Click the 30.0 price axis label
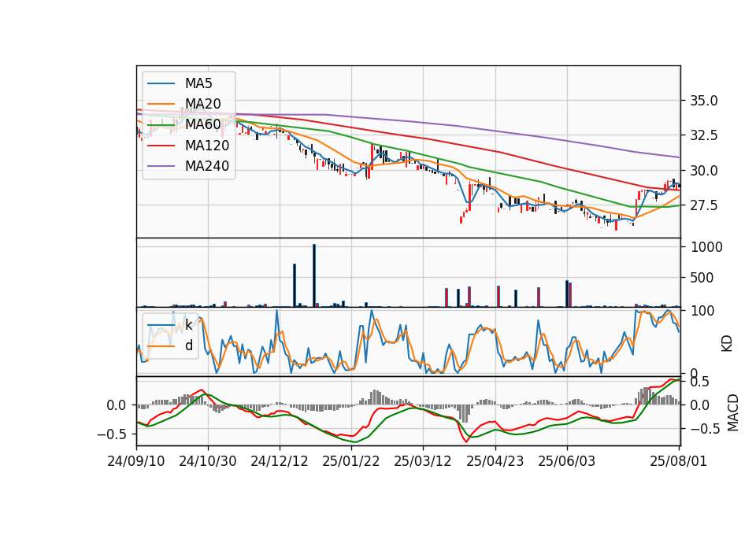 click(704, 171)
